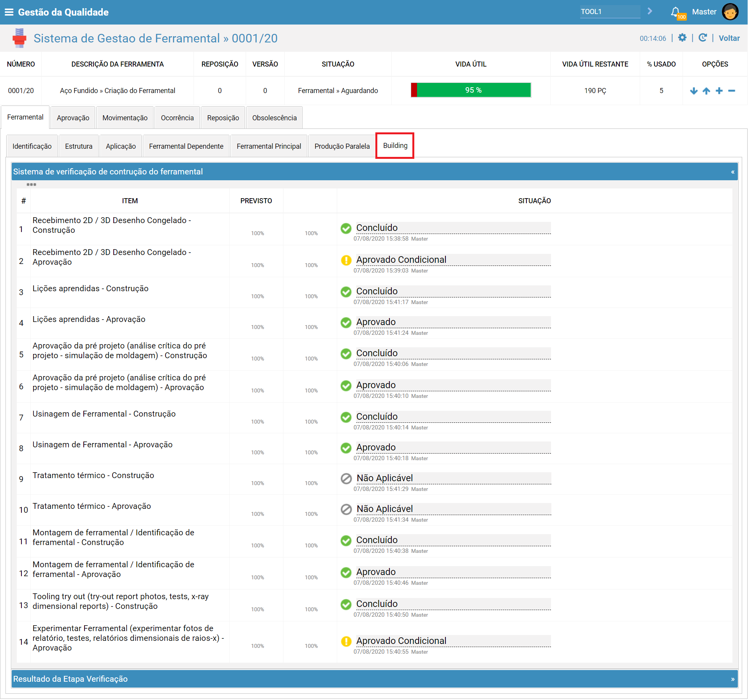This screenshot has height=700, width=748.
Task: Select the Ferramental main tab
Action: tap(25, 117)
